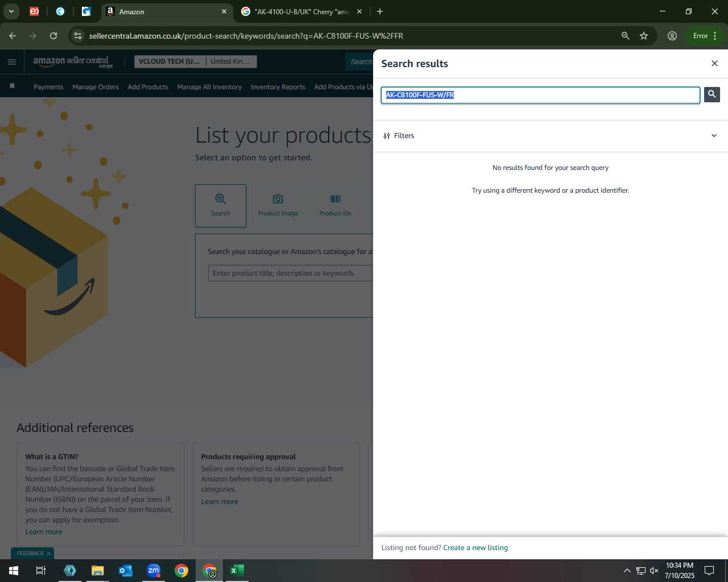This screenshot has width=728, height=582.
Task: Open the teal hexagon app on taskbar
Action: click(70, 571)
